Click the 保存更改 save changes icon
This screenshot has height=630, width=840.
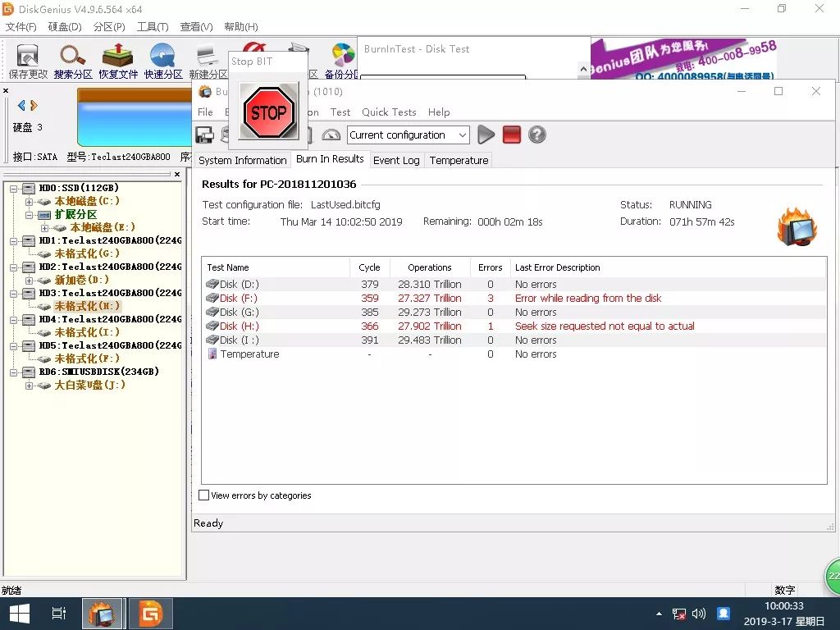[x=28, y=61]
